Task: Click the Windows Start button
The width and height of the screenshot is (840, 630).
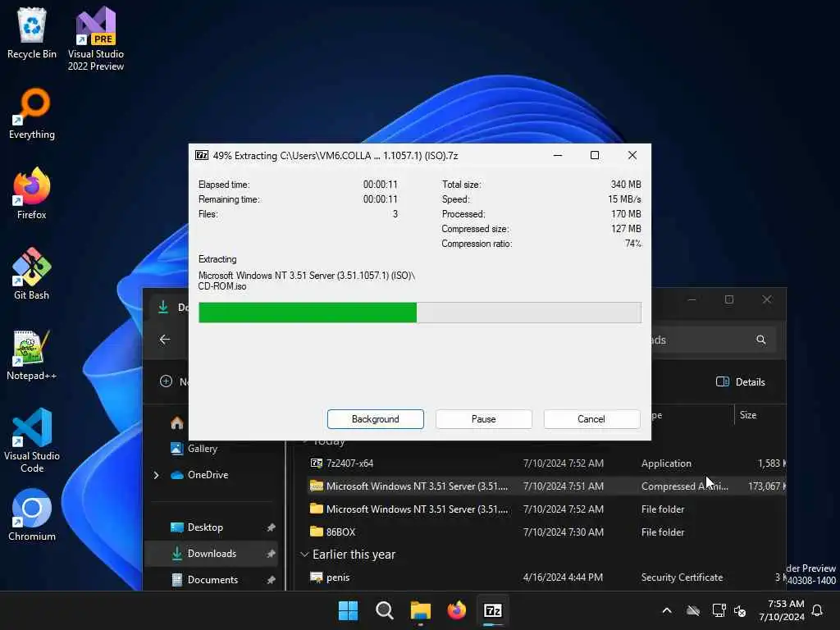Action: click(348, 610)
